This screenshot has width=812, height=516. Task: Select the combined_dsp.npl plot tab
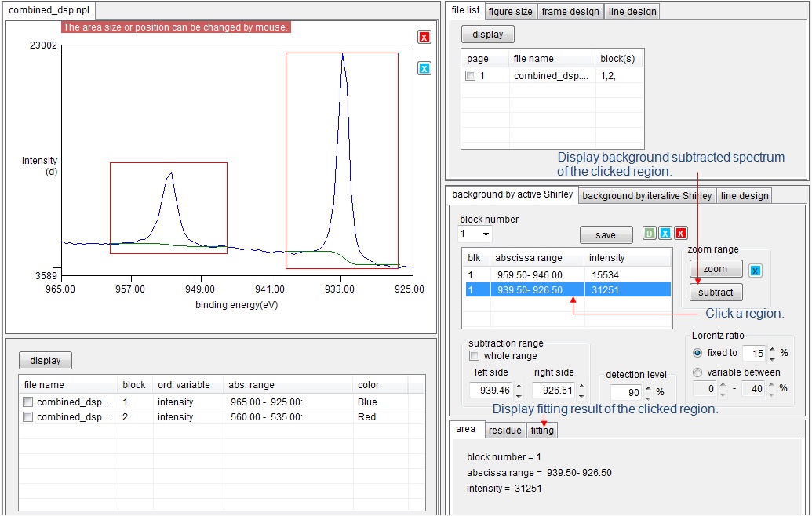[x=49, y=10]
